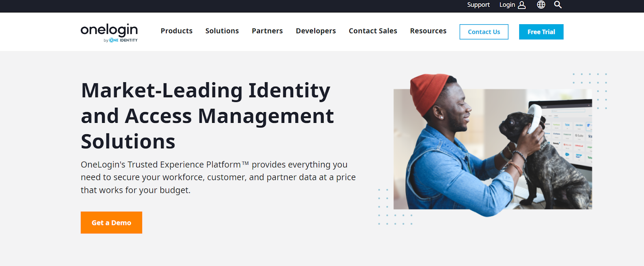Click the Contact Us button
The width and height of the screenshot is (644, 266).
pyautogui.click(x=484, y=32)
